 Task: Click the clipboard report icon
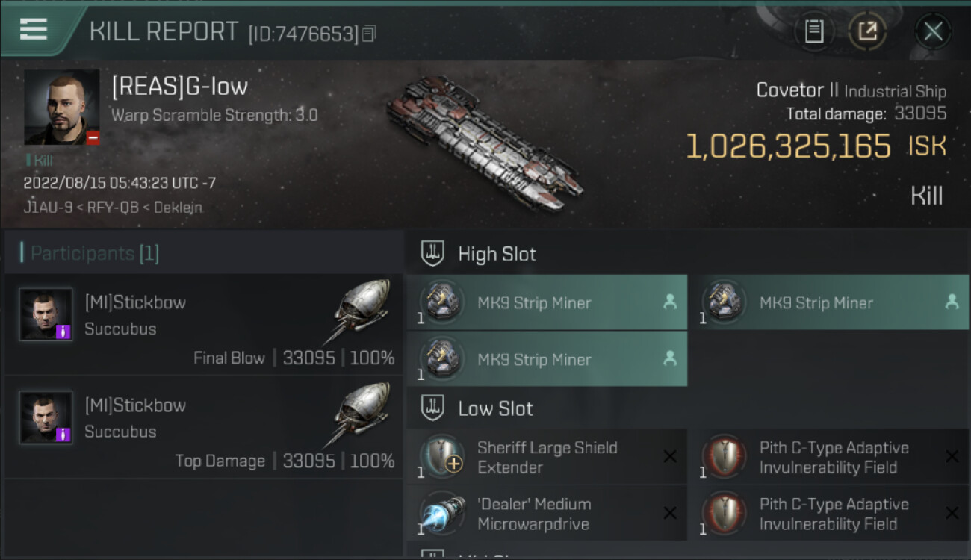(814, 31)
